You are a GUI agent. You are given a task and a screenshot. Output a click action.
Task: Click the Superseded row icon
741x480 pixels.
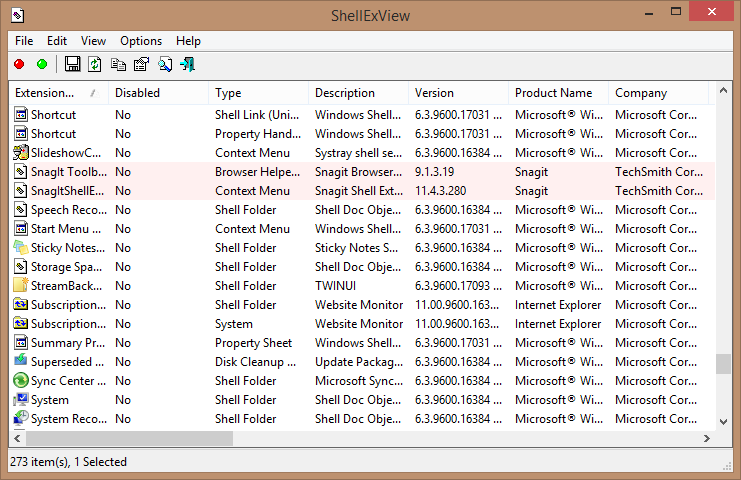tap(21, 361)
